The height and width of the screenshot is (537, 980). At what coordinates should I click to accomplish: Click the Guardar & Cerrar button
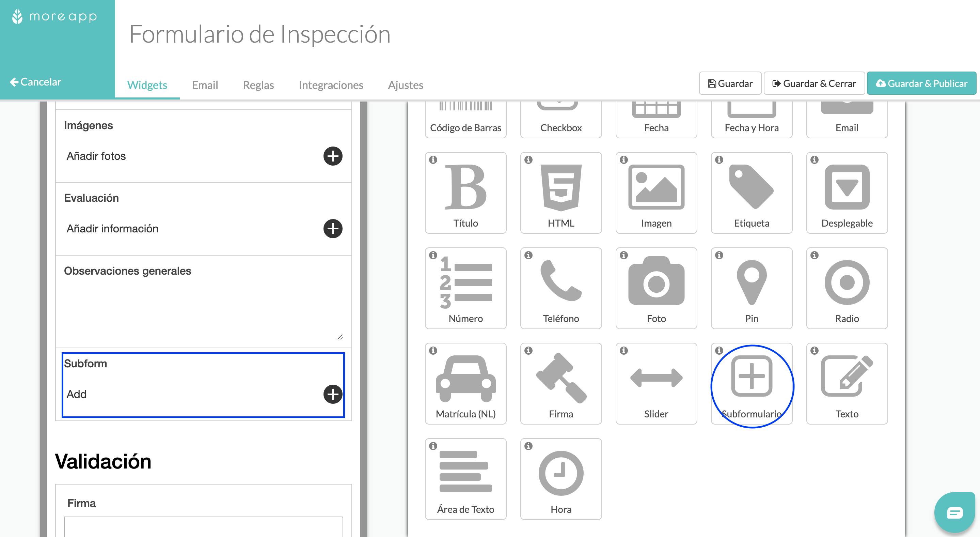click(814, 83)
